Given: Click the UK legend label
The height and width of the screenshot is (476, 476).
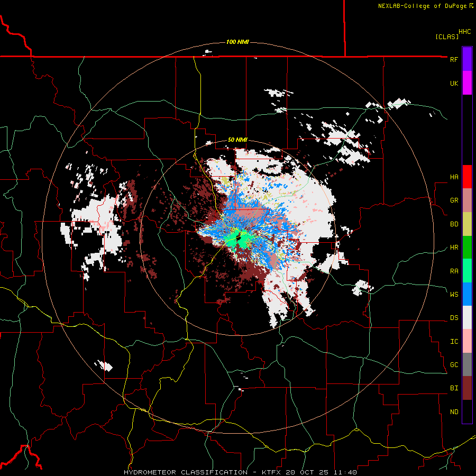Looking at the screenshot, I should 454,83.
